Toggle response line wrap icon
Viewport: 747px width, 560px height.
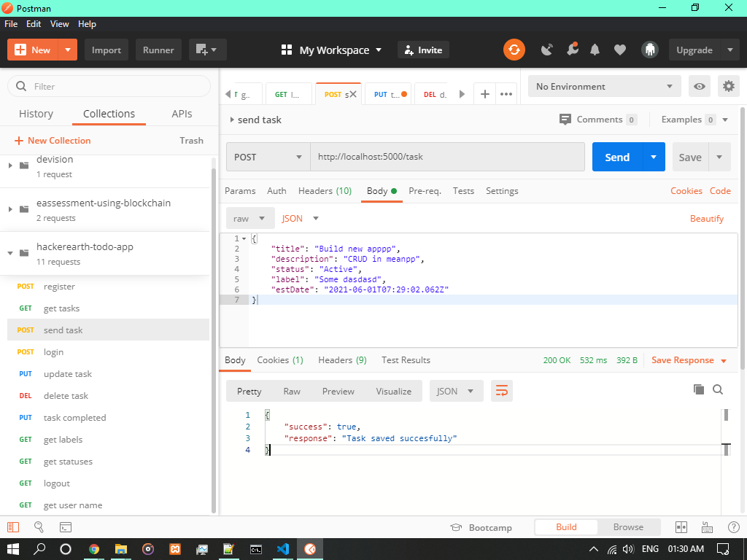point(502,391)
